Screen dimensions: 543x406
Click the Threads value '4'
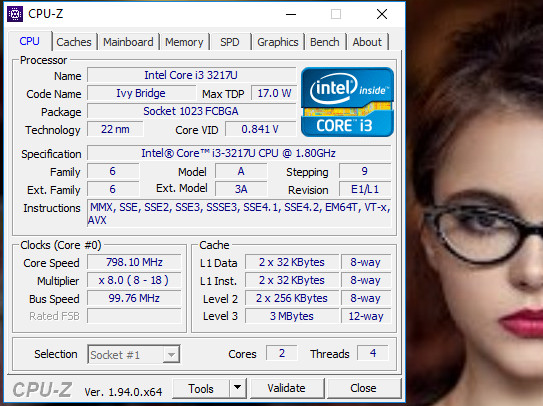tap(373, 353)
